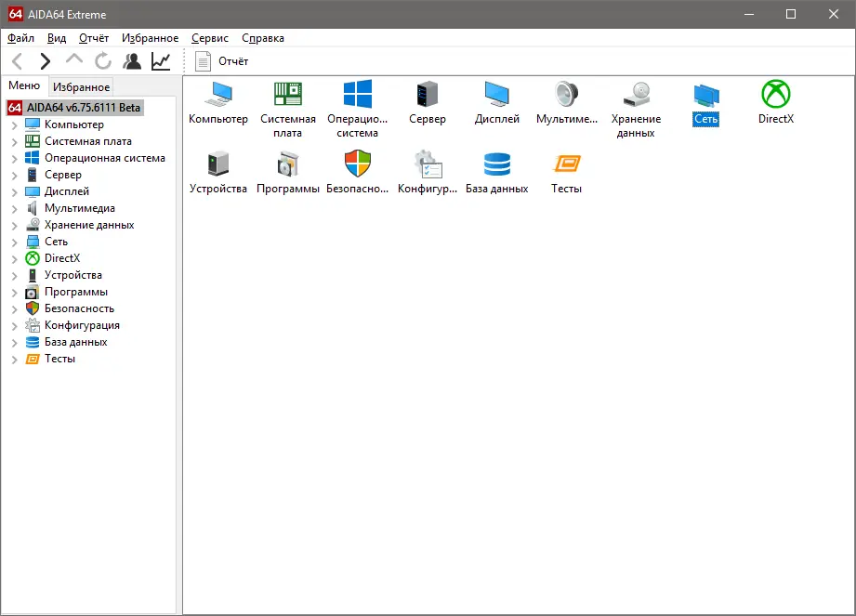Open the Безопасность shield icon
Screen dimensions: 856x616
[357, 165]
